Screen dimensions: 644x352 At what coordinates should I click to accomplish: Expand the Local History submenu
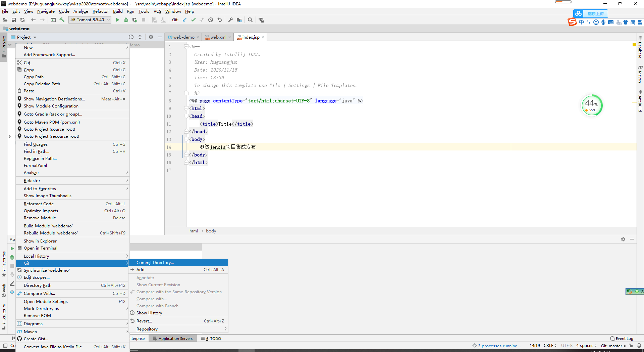[x=72, y=256]
